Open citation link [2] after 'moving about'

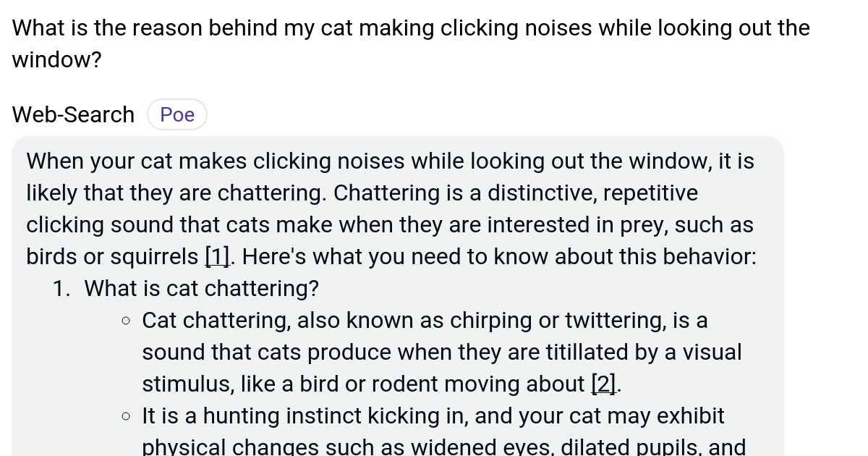(603, 384)
